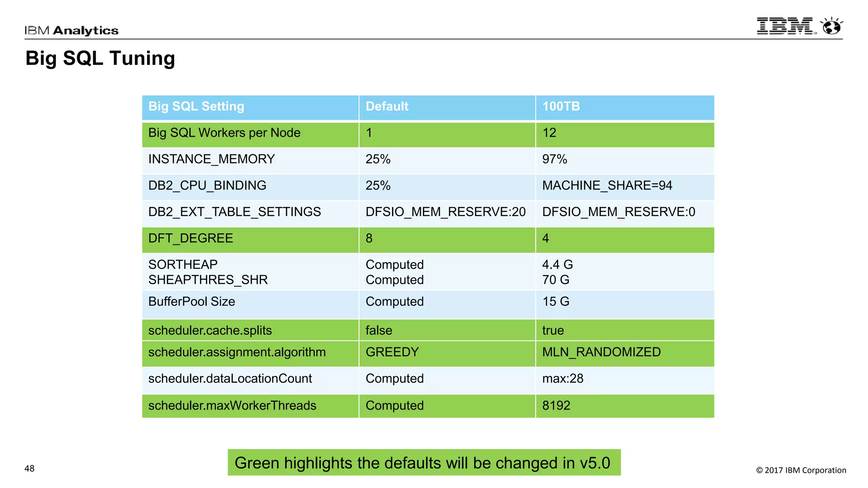Click maxWorkerThreads 'Computed' default cell
This screenshot has width=868, height=488.
pyautogui.click(x=447, y=406)
